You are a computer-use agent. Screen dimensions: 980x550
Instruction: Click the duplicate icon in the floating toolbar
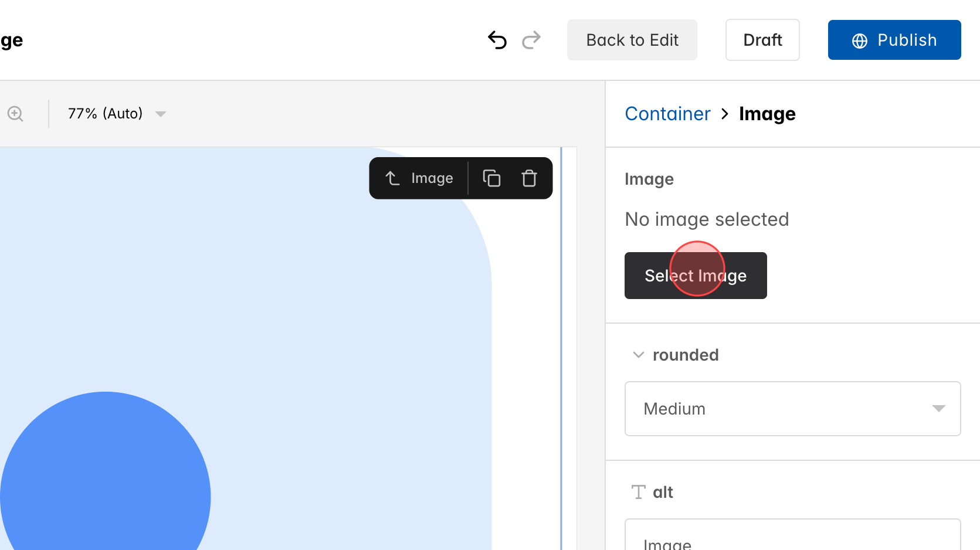click(x=491, y=178)
